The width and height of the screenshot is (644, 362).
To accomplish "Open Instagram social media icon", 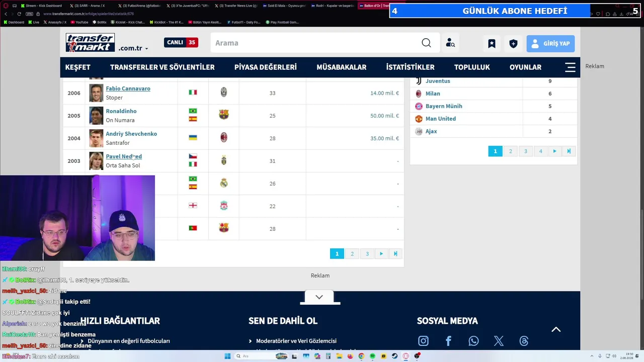I will (x=423, y=341).
